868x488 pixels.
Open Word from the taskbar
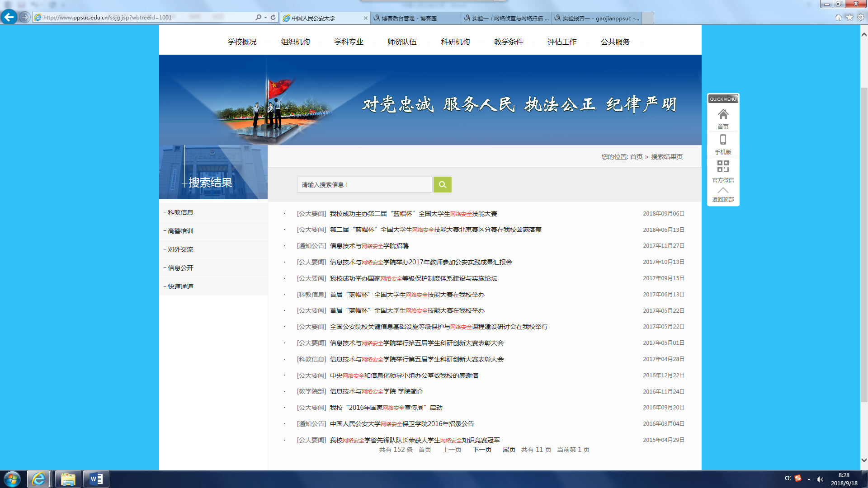96,479
